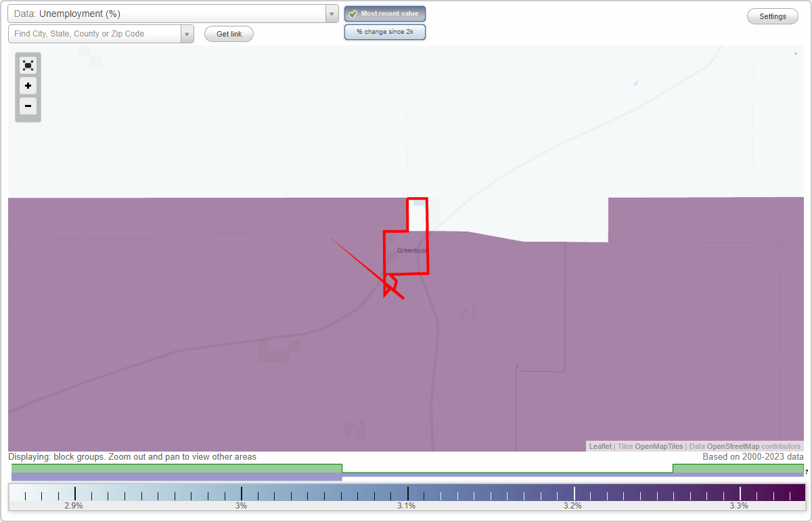Enable the Most recent value option

(385, 14)
